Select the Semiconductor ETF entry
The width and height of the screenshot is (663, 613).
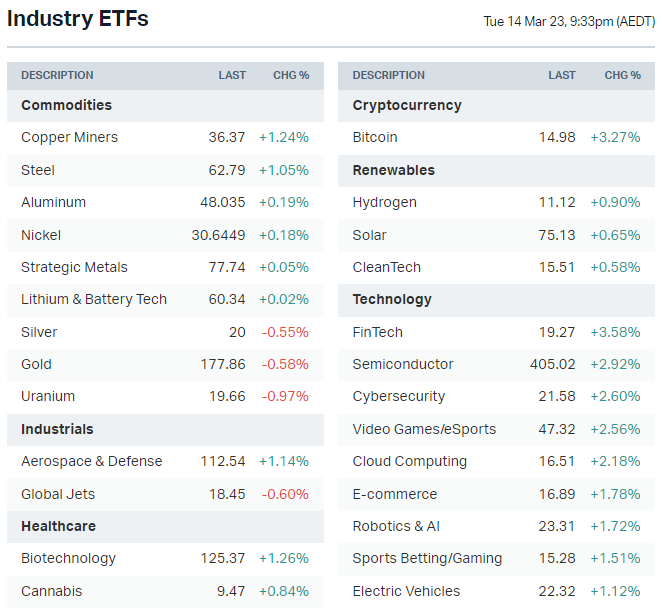coord(403,364)
